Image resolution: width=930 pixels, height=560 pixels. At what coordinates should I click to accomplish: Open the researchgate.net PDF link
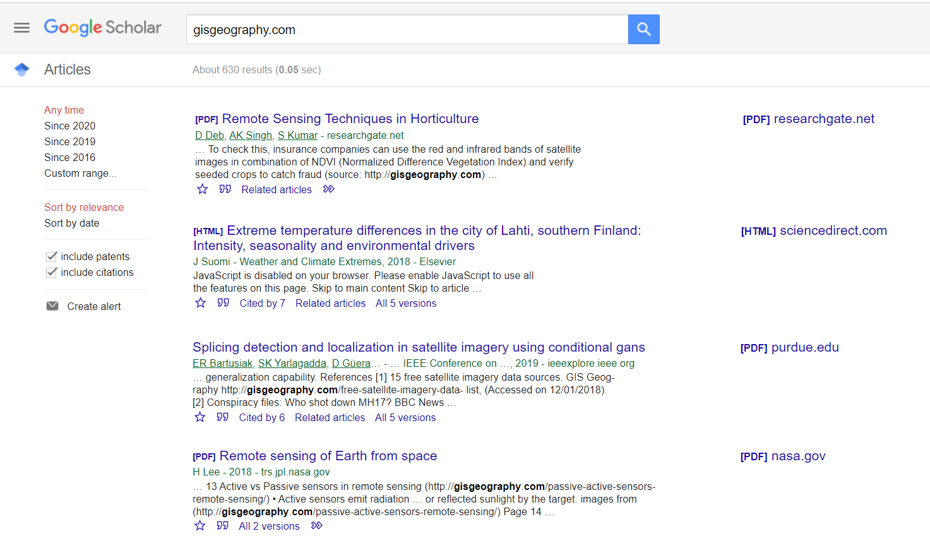pos(809,119)
